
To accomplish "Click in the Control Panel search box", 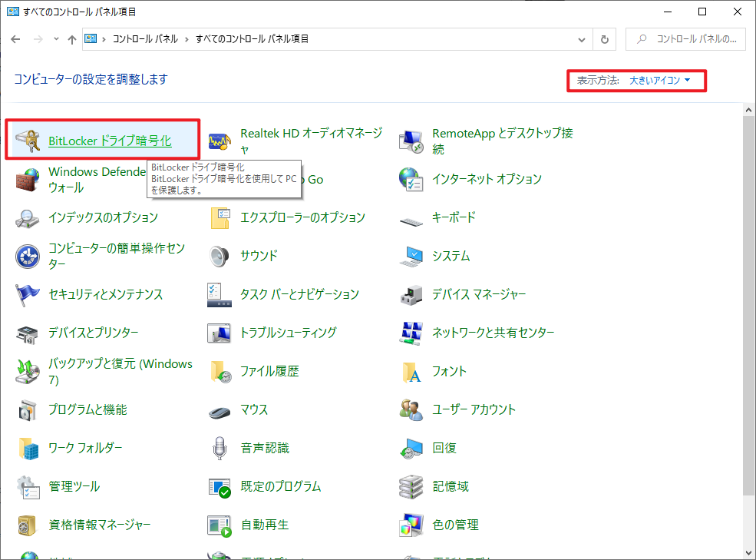I will [685, 39].
